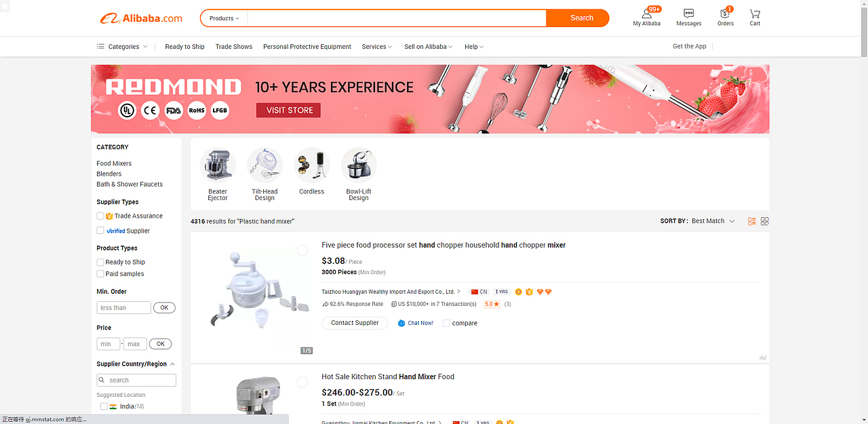Tick the compare checkbox
The width and height of the screenshot is (868, 424).
click(x=446, y=324)
